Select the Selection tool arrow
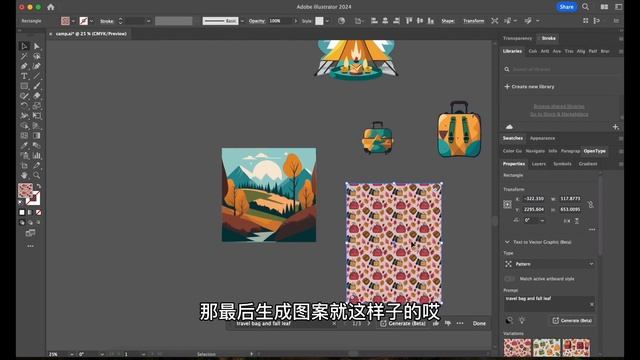The image size is (640, 360). click(x=24, y=46)
